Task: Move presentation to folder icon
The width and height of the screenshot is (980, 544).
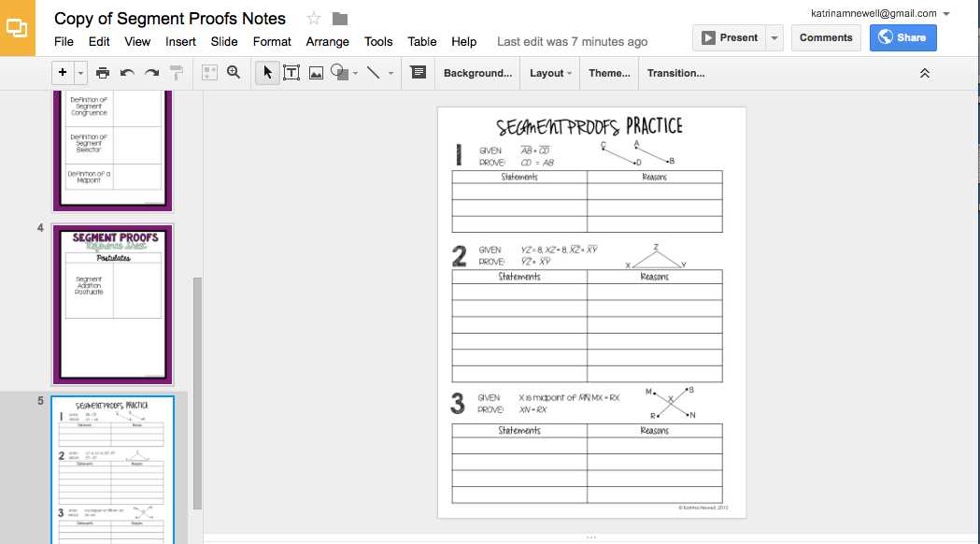Action: [x=340, y=19]
